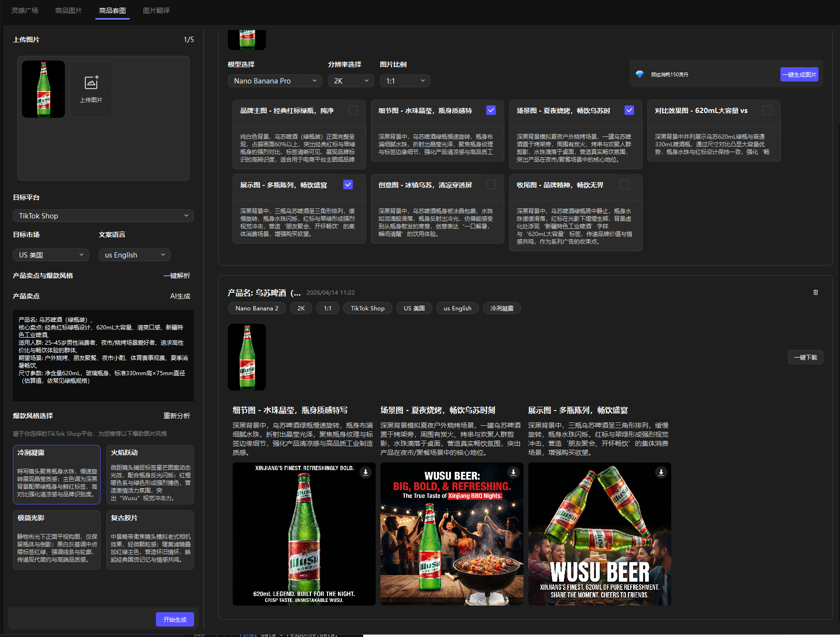This screenshot has width=840, height=637.
Task: Open the Nano Banana Pro model dropdown
Action: pyautogui.click(x=275, y=81)
